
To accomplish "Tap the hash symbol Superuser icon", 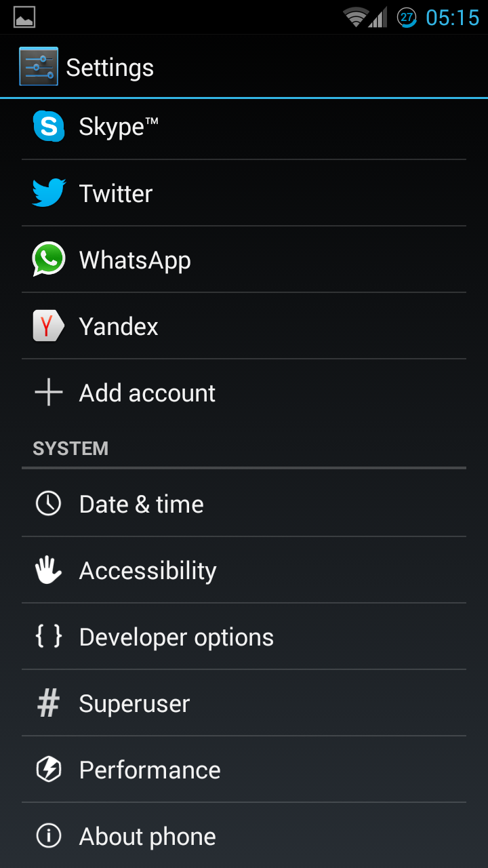I will coord(49,703).
